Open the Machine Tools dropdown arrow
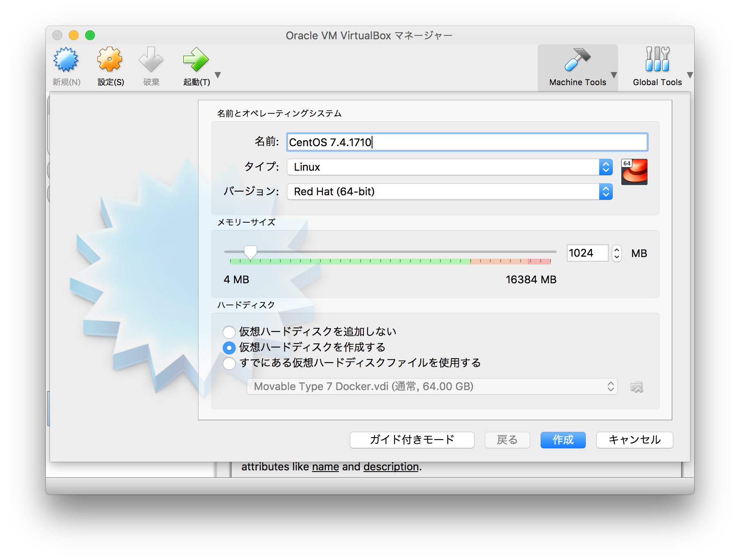Screen dimensions: 740x560 click(614, 75)
